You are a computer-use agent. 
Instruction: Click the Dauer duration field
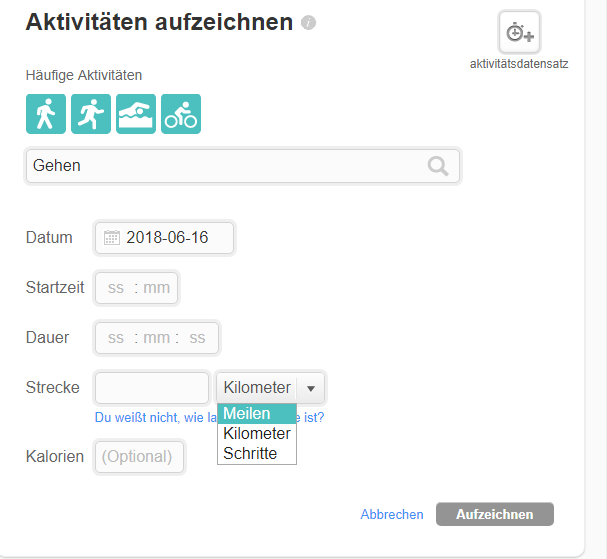click(x=157, y=338)
